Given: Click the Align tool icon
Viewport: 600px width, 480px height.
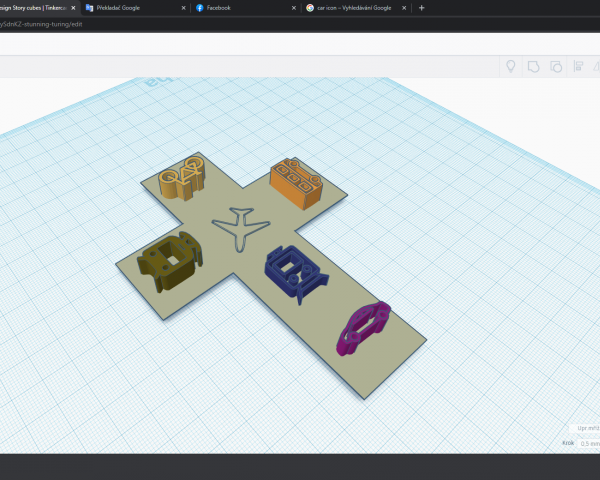Looking at the screenshot, I should point(577,67).
